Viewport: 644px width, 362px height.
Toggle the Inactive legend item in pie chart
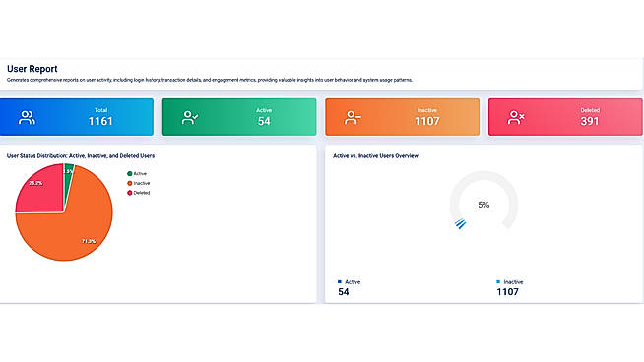(139, 183)
